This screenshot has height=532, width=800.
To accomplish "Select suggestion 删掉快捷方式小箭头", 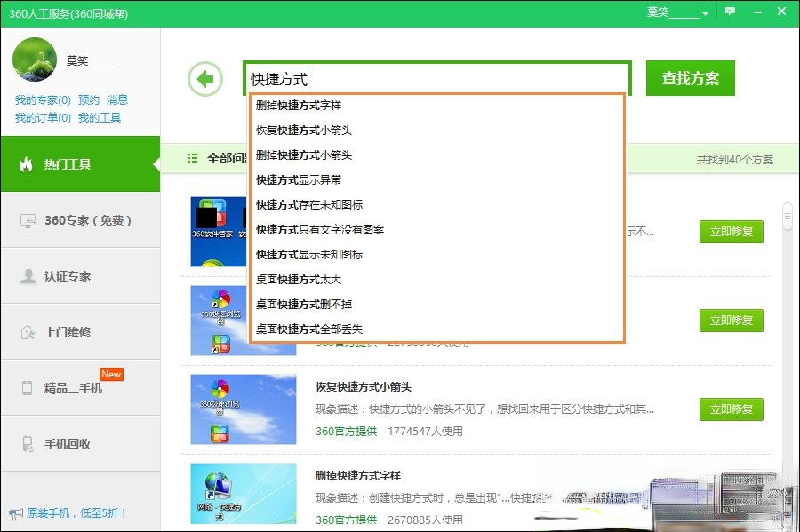I will pos(436,155).
